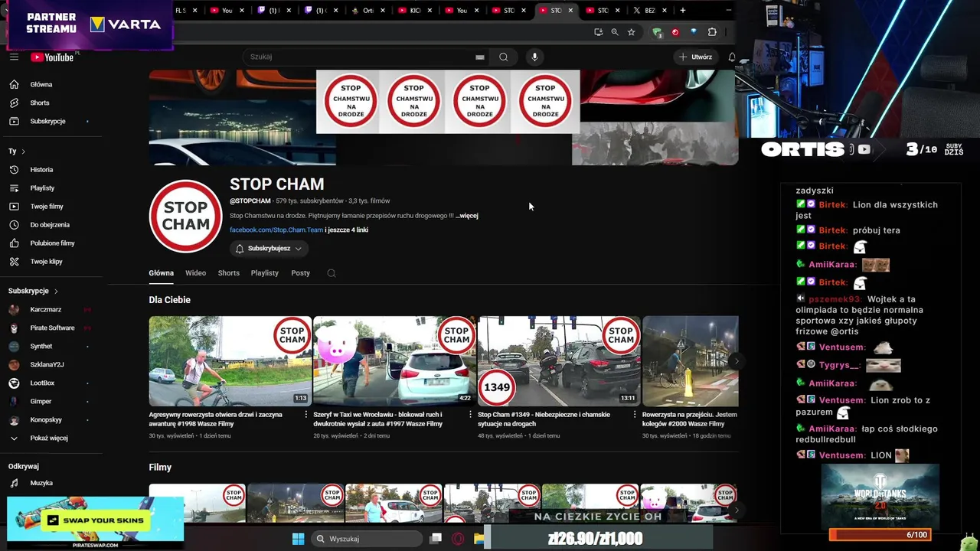
Task: Open the on-screen keyboard icon in search box
Action: 479,57
